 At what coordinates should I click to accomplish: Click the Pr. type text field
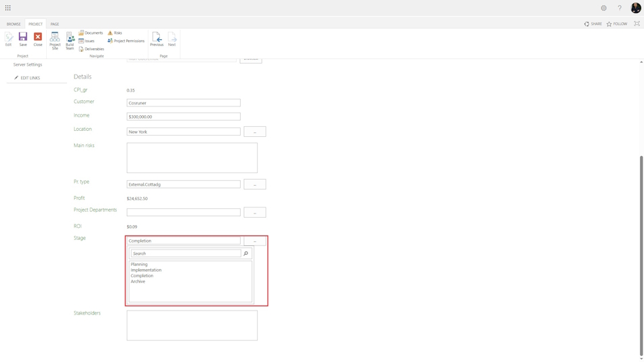[183, 184]
